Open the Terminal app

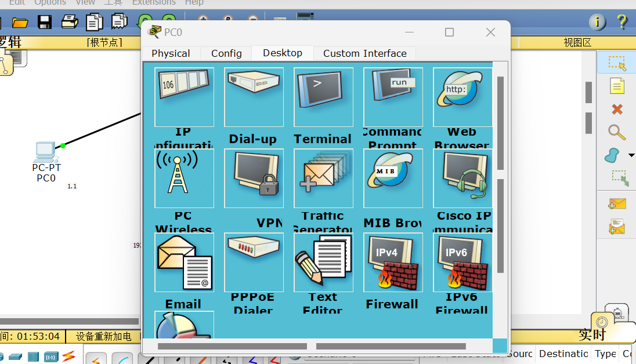pyautogui.click(x=323, y=97)
